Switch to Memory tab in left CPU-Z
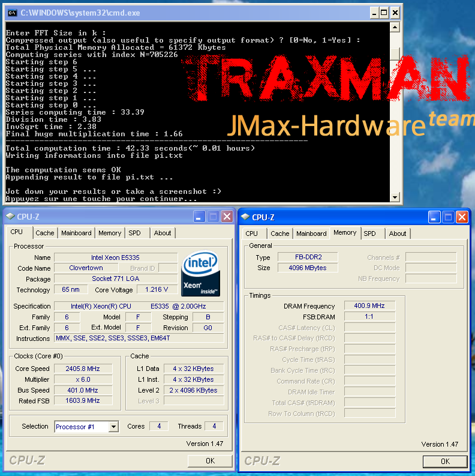The width and height of the screenshot is (475, 476). tap(110, 233)
